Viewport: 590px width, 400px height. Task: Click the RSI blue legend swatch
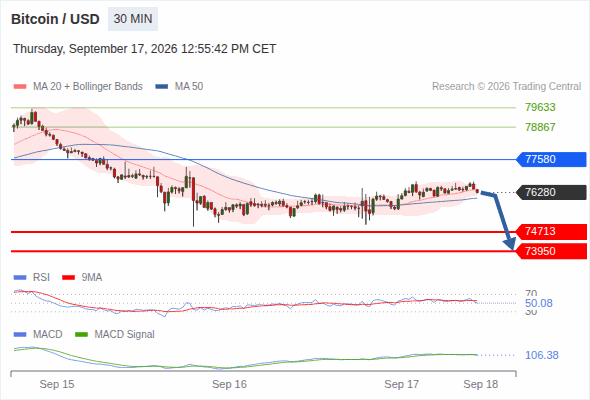pos(20,278)
